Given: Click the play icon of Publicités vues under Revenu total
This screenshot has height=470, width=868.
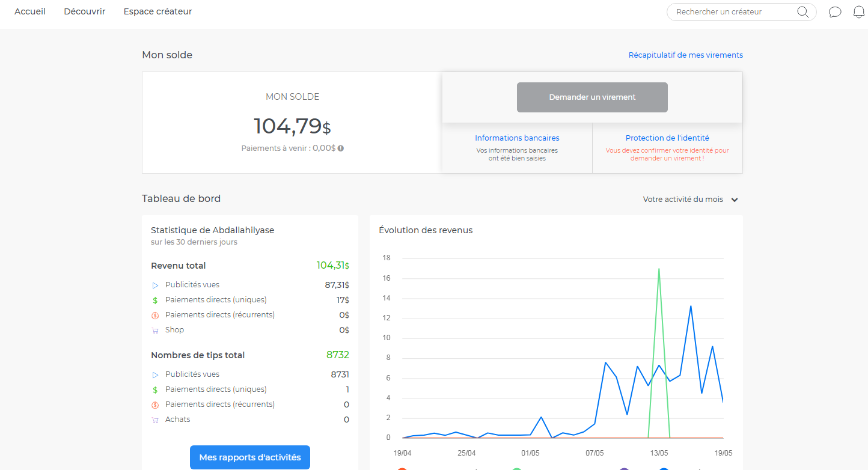Looking at the screenshot, I should point(155,285).
